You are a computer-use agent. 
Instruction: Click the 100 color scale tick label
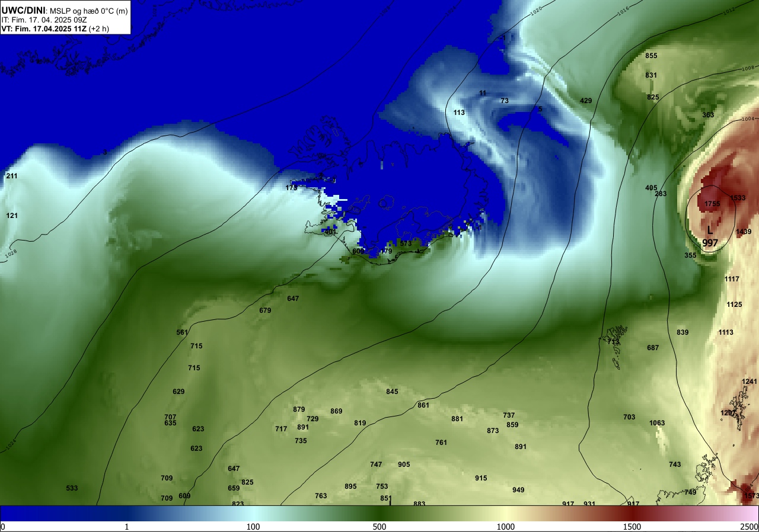point(253,527)
